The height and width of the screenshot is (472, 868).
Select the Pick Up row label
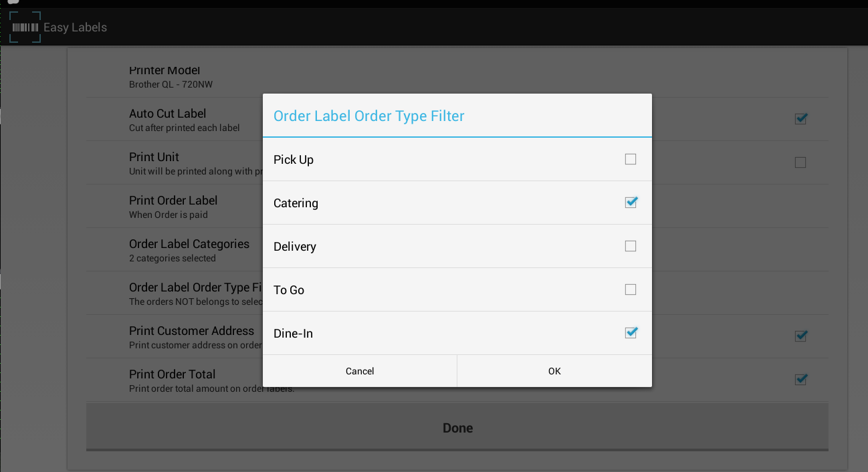[x=294, y=160]
